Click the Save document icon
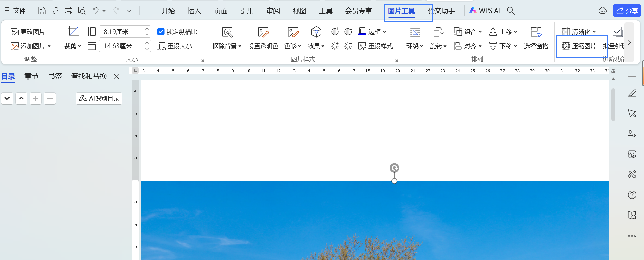Screen dimensions: 644x260 tap(42, 11)
